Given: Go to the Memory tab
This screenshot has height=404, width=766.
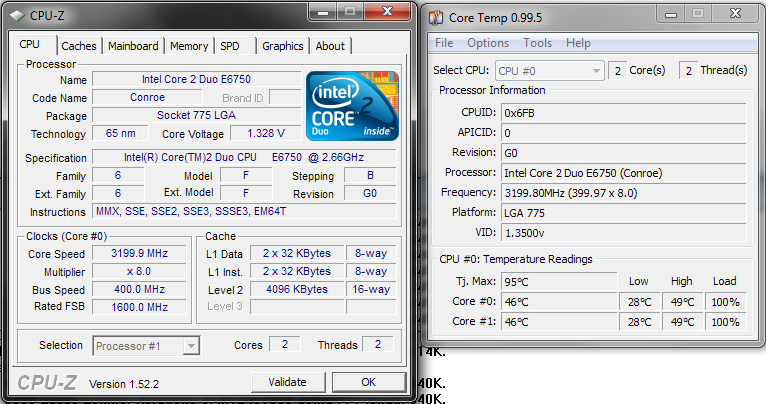Looking at the screenshot, I should [189, 46].
